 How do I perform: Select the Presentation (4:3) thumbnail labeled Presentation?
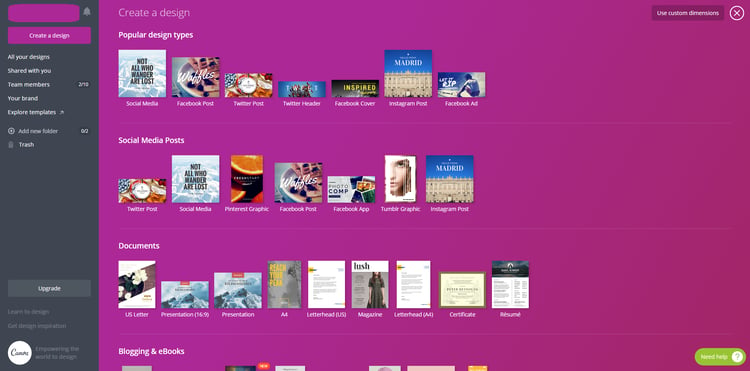pos(238,291)
